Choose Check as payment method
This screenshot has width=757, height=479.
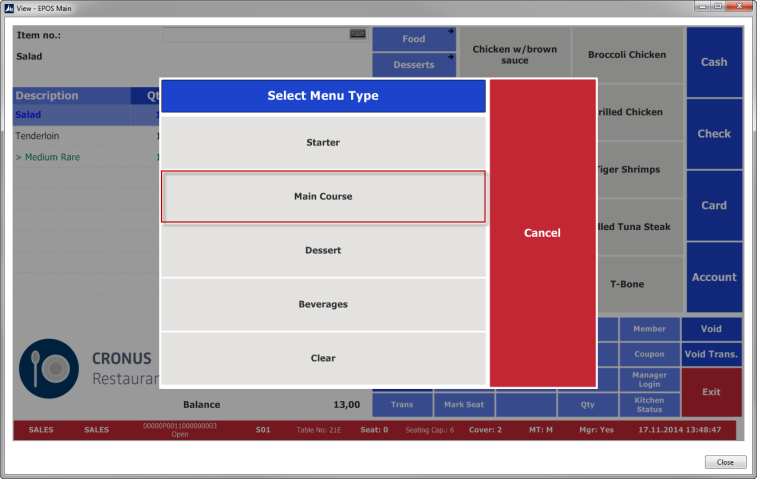(713, 134)
